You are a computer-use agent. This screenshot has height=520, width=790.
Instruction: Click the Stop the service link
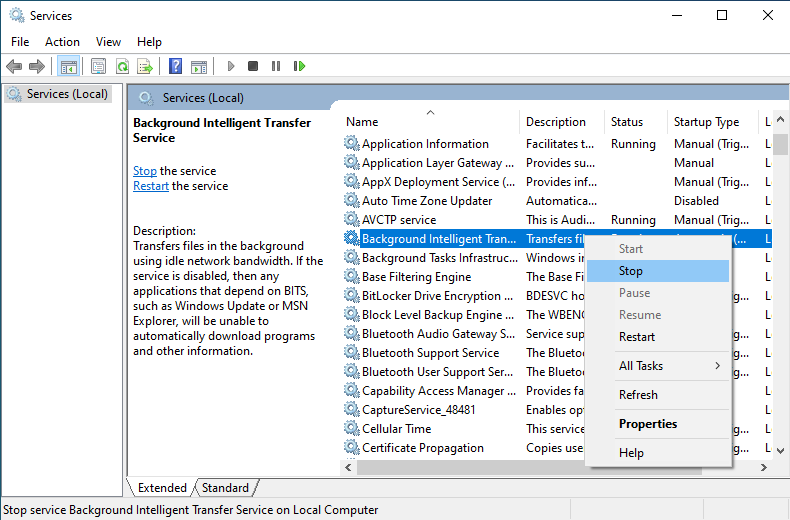(145, 171)
